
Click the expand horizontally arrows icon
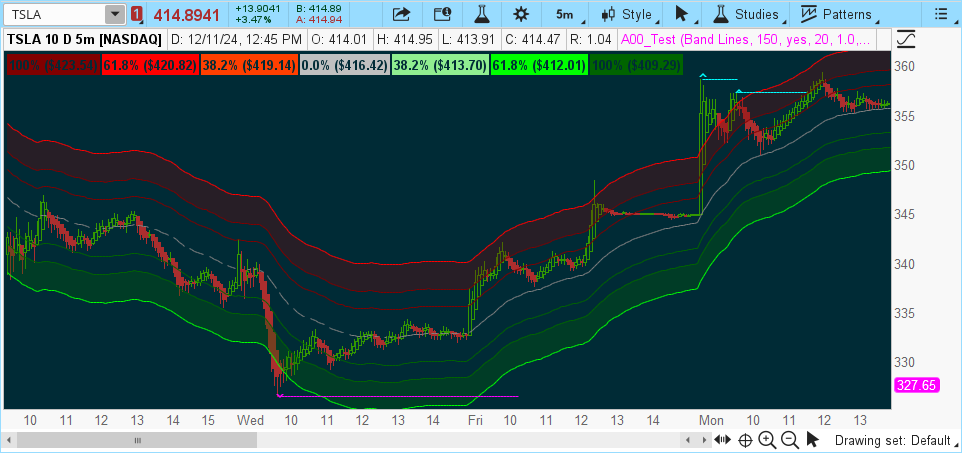pos(723,439)
